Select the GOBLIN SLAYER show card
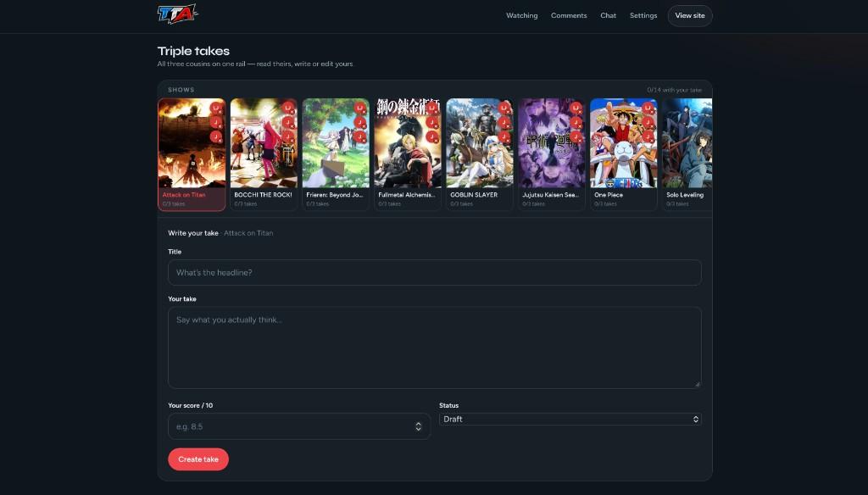 click(480, 154)
